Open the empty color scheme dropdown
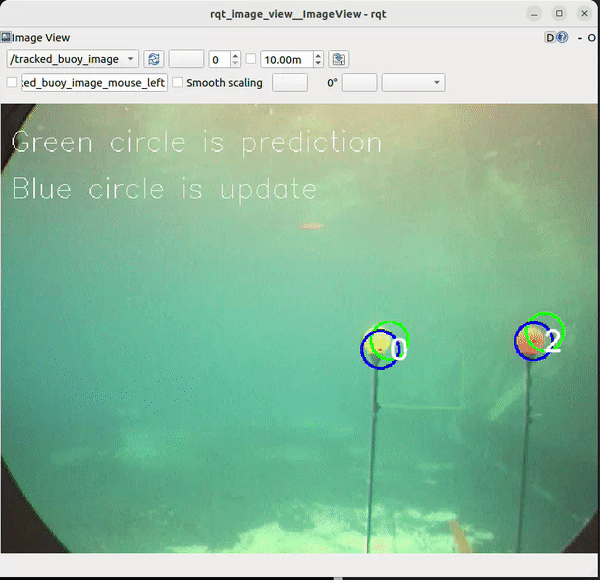600x580 pixels. click(413, 83)
